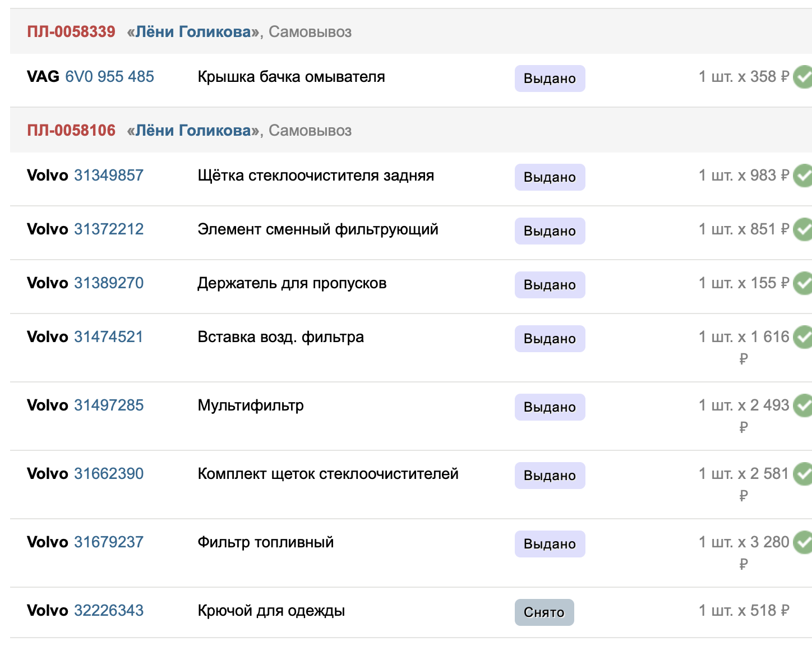
Task: Click the Снято status badge
Action: tap(545, 612)
